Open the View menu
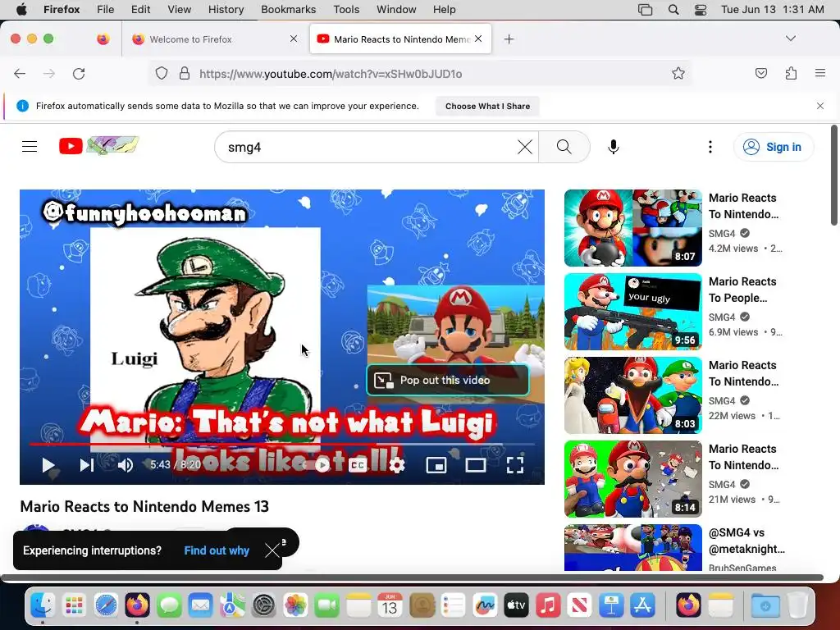840x630 pixels. click(x=179, y=10)
